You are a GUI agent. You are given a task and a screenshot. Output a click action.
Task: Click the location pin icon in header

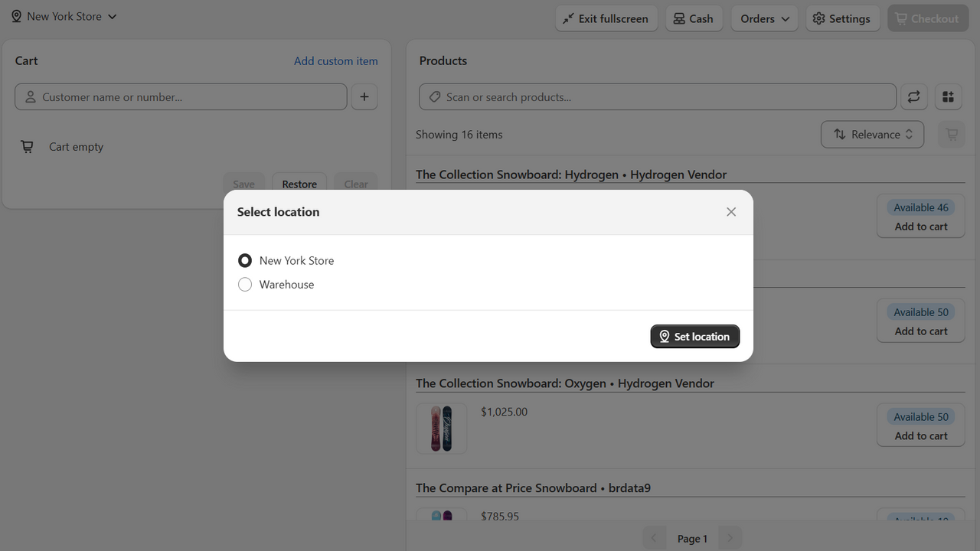tap(16, 16)
